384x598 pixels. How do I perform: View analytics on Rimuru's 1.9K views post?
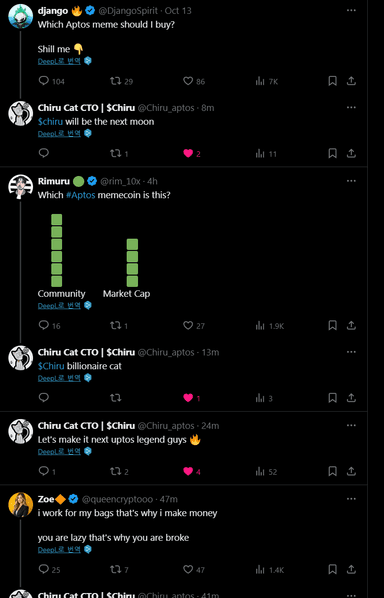260,325
